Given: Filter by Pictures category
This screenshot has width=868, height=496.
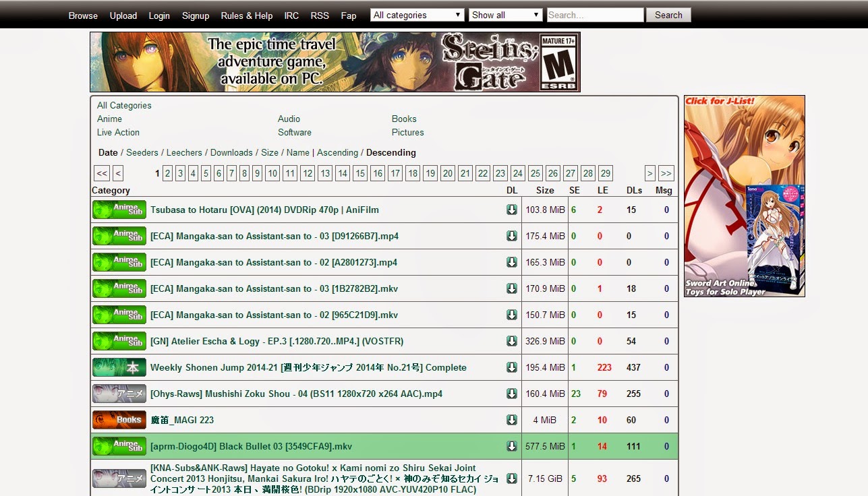Looking at the screenshot, I should tap(408, 132).
